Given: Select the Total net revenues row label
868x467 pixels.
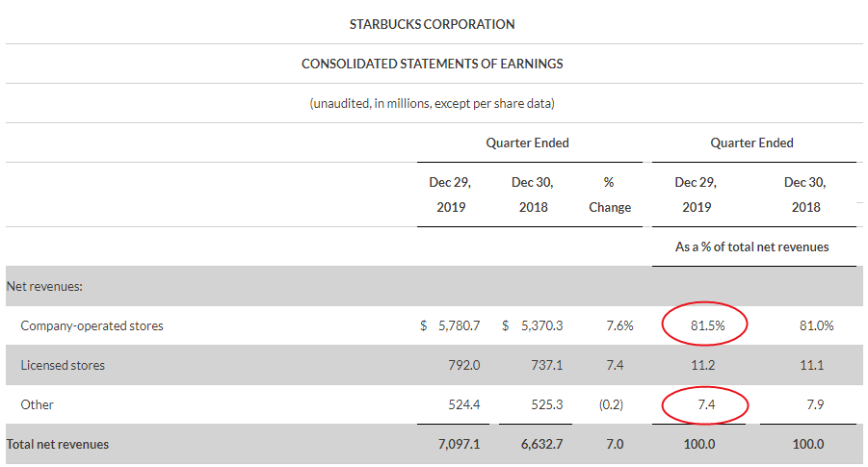Looking at the screenshot, I should point(58,444).
